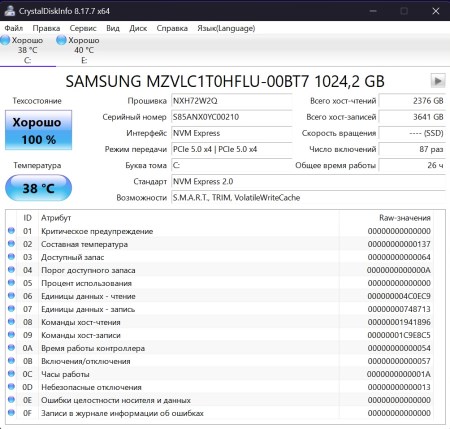The image size is (450, 429).
Task: Click the ID column header
Action: [x=27, y=218]
